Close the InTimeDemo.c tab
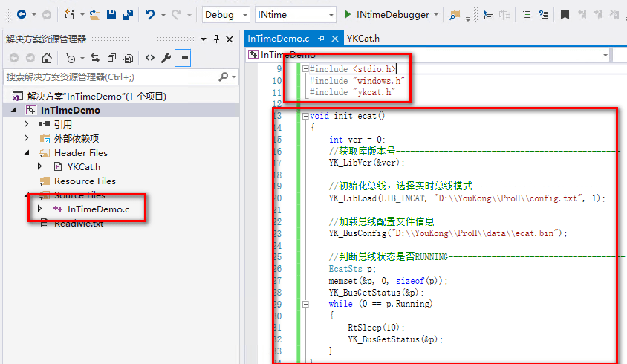 click(335, 39)
